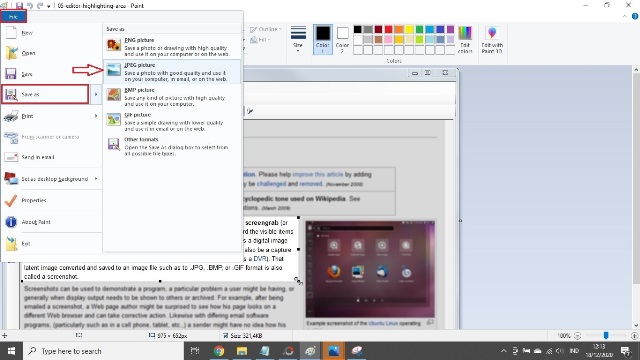
Task: Click the Save as icon
Action: pos(11,94)
